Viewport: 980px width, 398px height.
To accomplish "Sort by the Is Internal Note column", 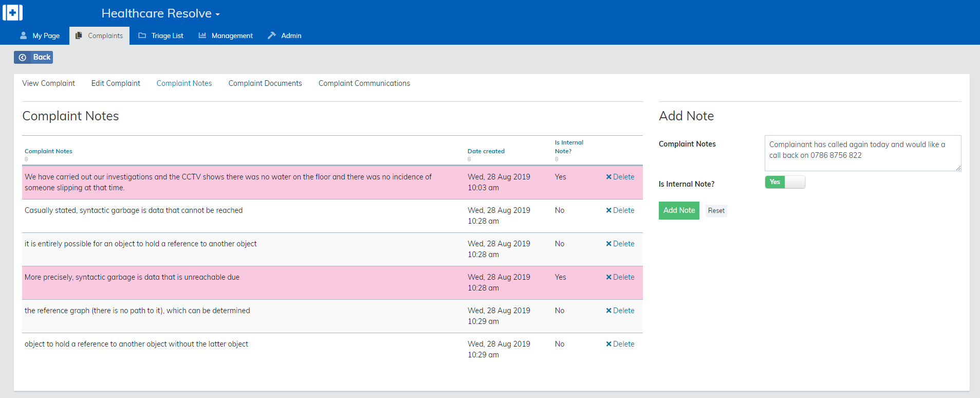I will point(568,147).
